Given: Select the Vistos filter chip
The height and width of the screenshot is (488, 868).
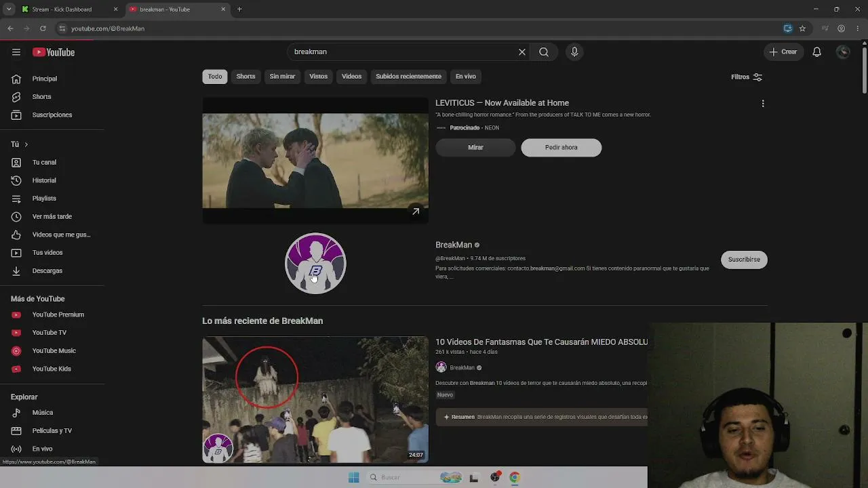Looking at the screenshot, I should tap(319, 77).
